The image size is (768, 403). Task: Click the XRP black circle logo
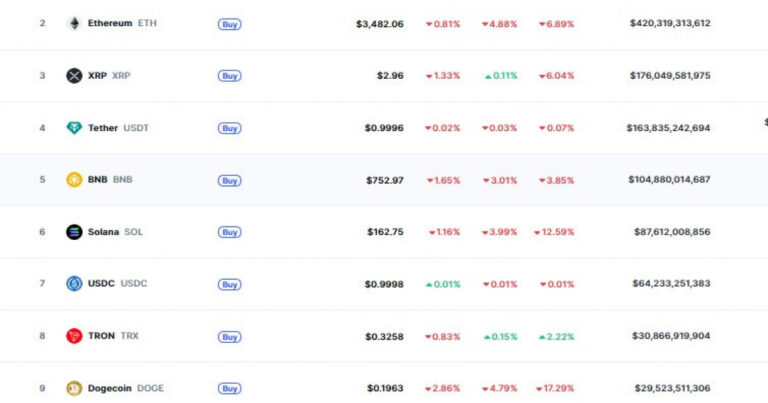(x=74, y=76)
